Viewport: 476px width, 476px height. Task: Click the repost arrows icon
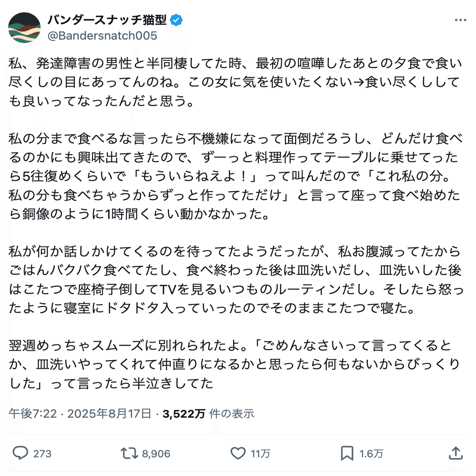(x=129, y=453)
